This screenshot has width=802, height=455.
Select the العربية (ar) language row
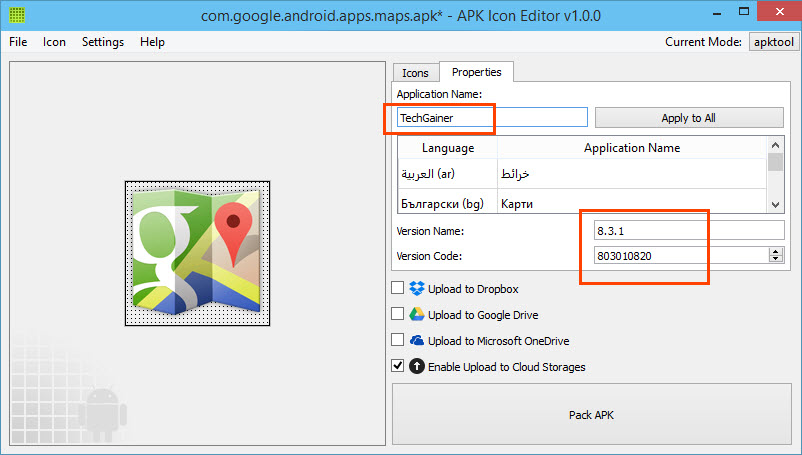(448, 174)
